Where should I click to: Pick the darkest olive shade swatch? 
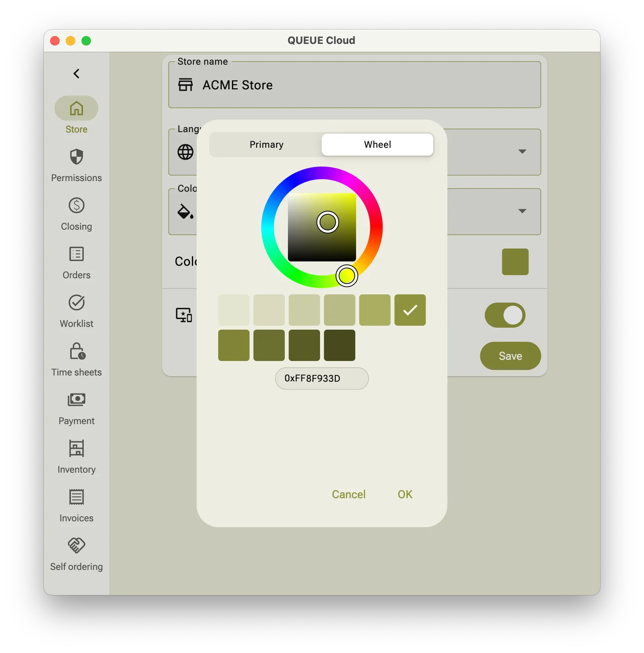click(339, 345)
